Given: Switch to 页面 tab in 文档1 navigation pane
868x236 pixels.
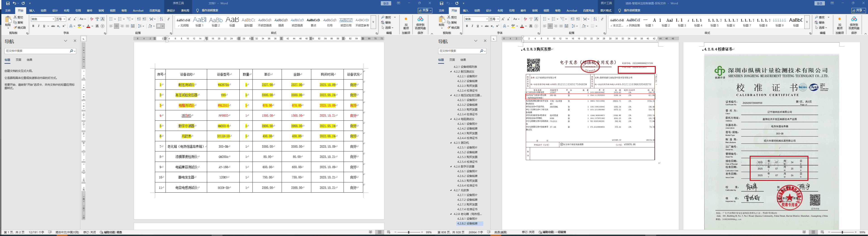Looking at the screenshot, I should point(19,60).
